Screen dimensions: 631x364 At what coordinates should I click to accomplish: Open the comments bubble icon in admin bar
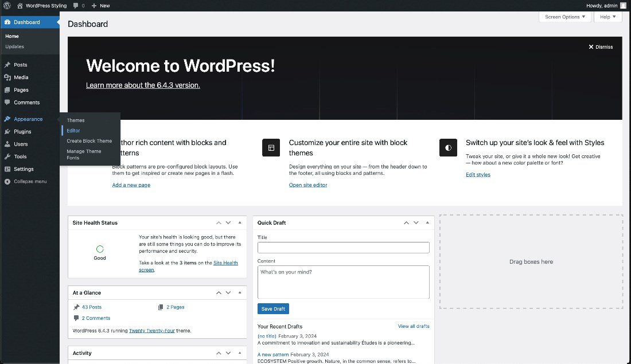76,6
